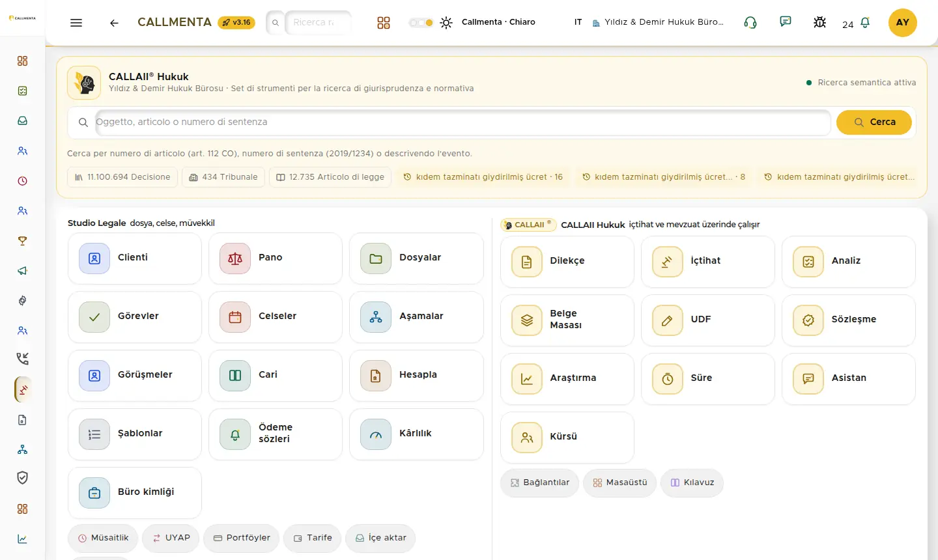Screen dimensions: 938x560
Task: Open the Hesapla calculation tile
Action: (416, 375)
